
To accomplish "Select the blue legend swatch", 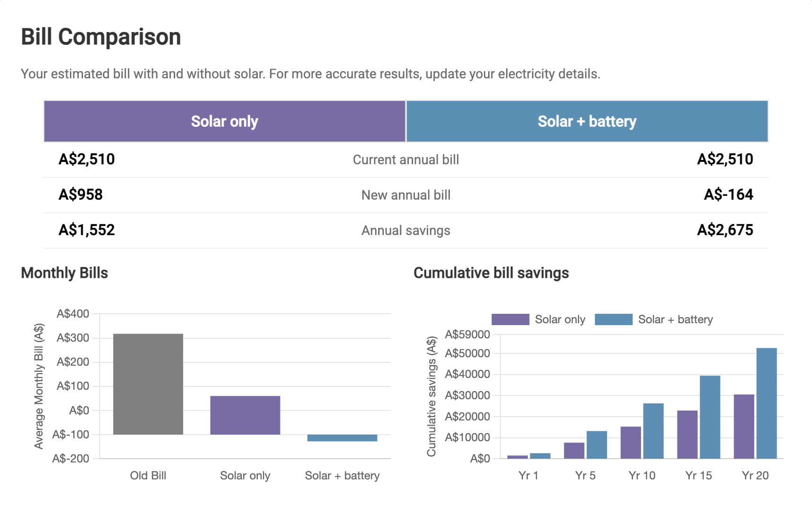I will pyautogui.click(x=615, y=319).
